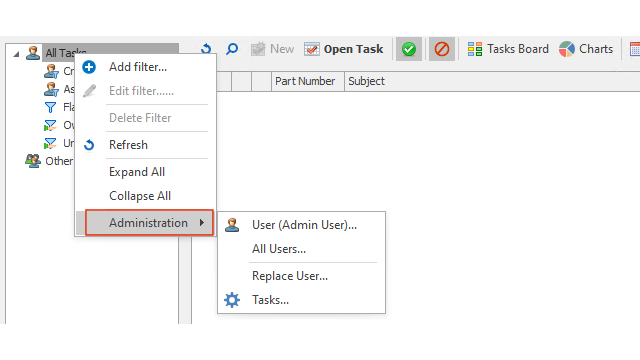Click the User (Admin User) person icon

click(232, 225)
